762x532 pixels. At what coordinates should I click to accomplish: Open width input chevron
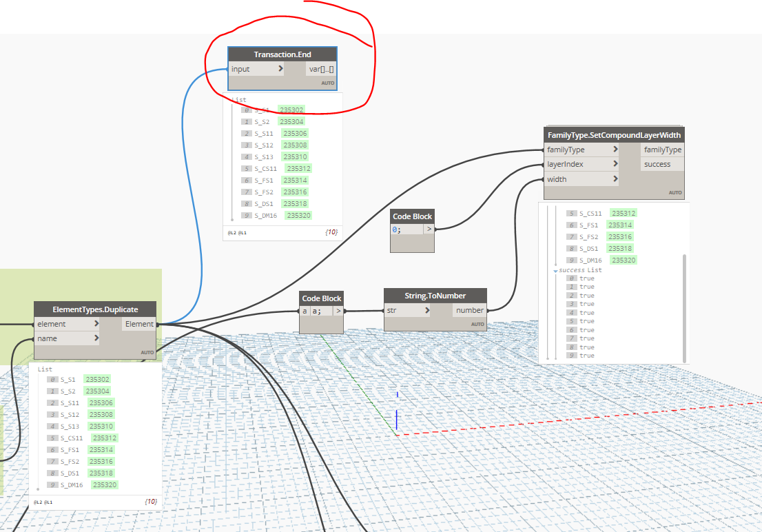click(615, 179)
